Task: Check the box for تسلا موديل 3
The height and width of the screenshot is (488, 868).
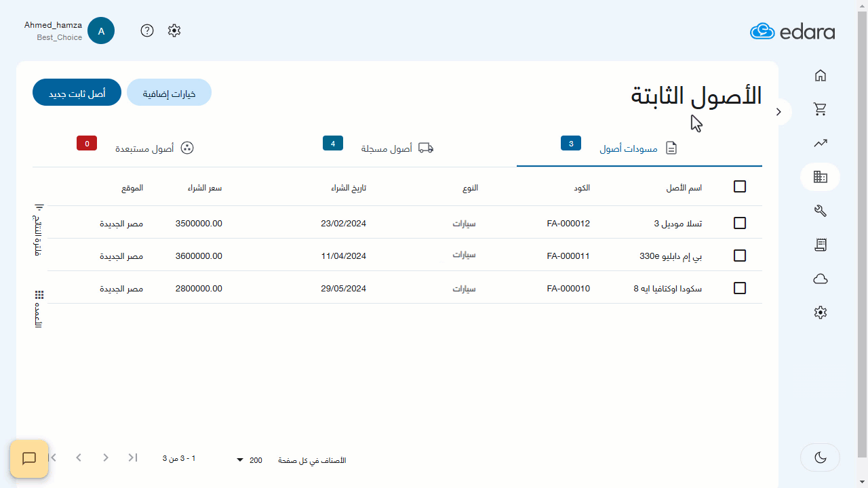Action: tap(740, 223)
